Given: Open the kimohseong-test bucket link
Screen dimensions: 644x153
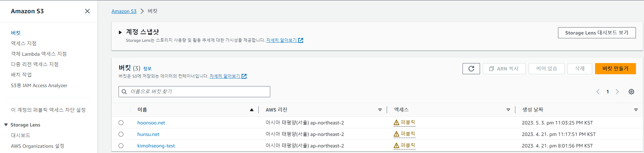Looking at the screenshot, I should point(156,146).
